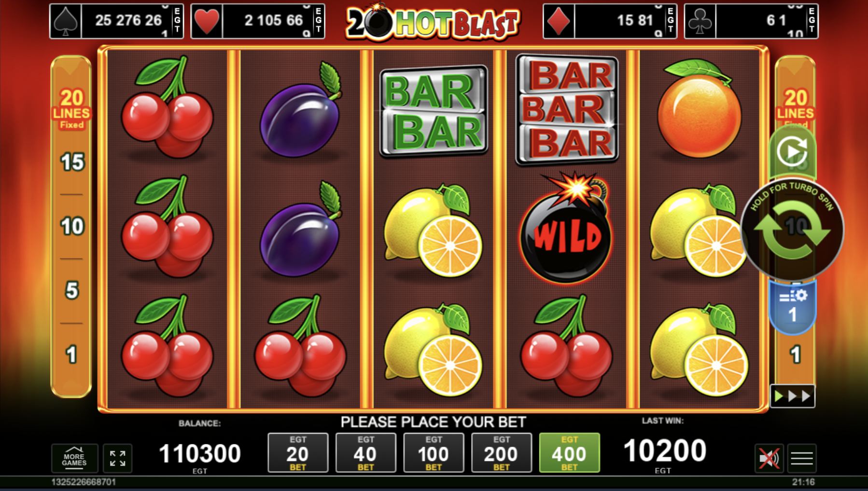Open the heart jackpot counter
This screenshot has height=491, width=868.
click(258, 21)
